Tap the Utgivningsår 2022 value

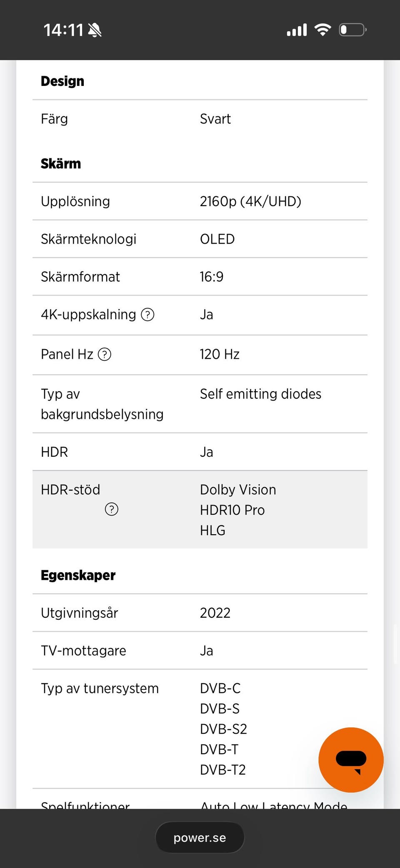pyautogui.click(x=215, y=613)
